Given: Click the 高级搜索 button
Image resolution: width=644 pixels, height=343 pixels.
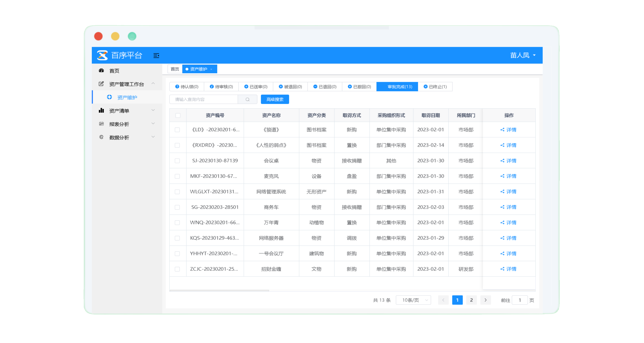Looking at the screenshot, I should click(275, 99).
